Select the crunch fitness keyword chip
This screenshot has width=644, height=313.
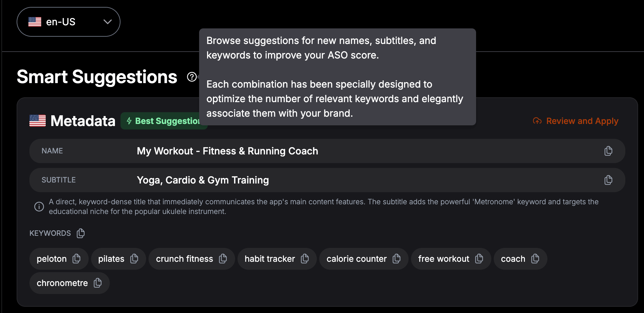[x=184, y=259]
